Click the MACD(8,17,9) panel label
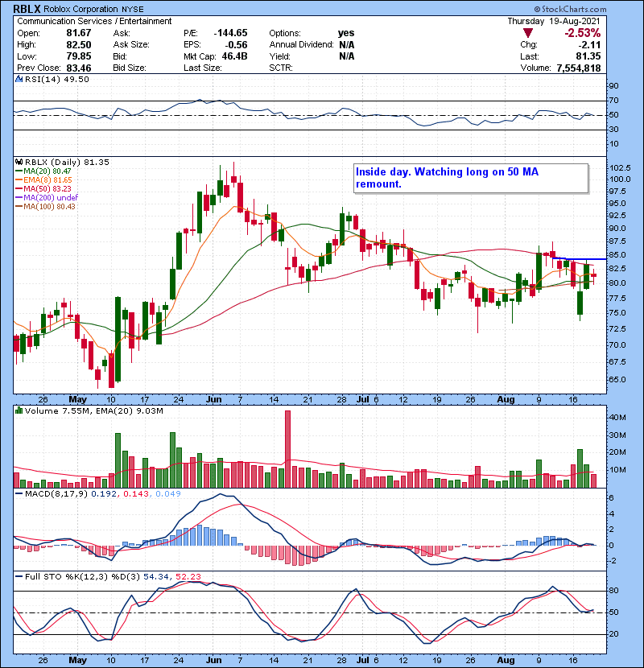The image size is (644, 668). [x=56, y=494]
